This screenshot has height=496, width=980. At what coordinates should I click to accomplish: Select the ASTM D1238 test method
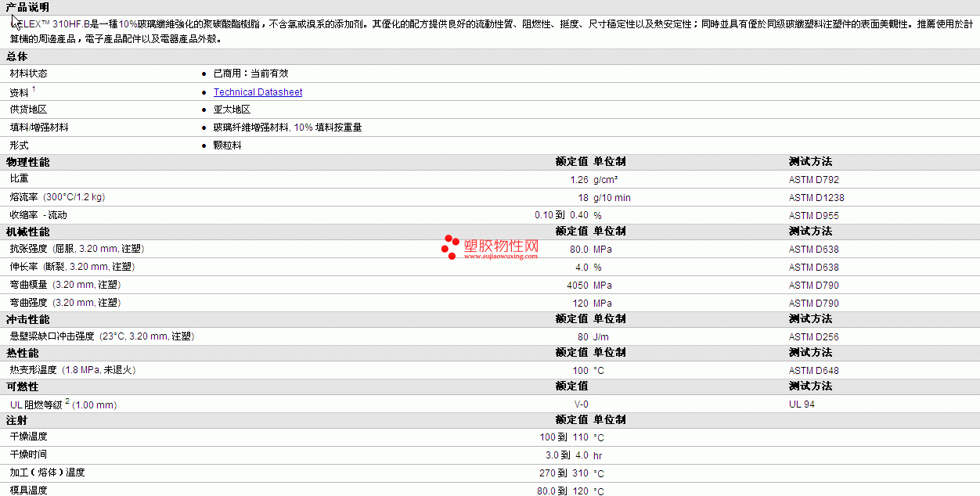coord(816,198)
